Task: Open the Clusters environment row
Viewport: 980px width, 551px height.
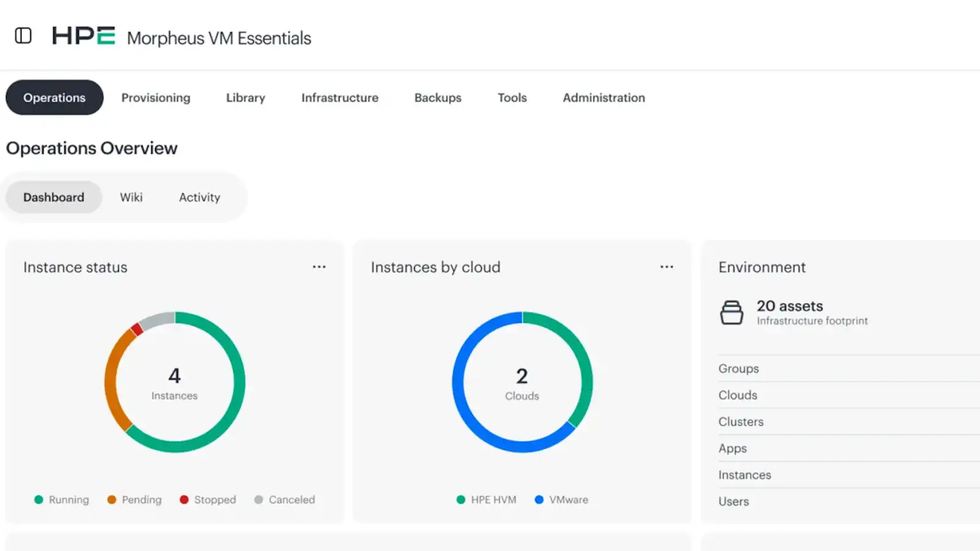Action: pos(849,422)
